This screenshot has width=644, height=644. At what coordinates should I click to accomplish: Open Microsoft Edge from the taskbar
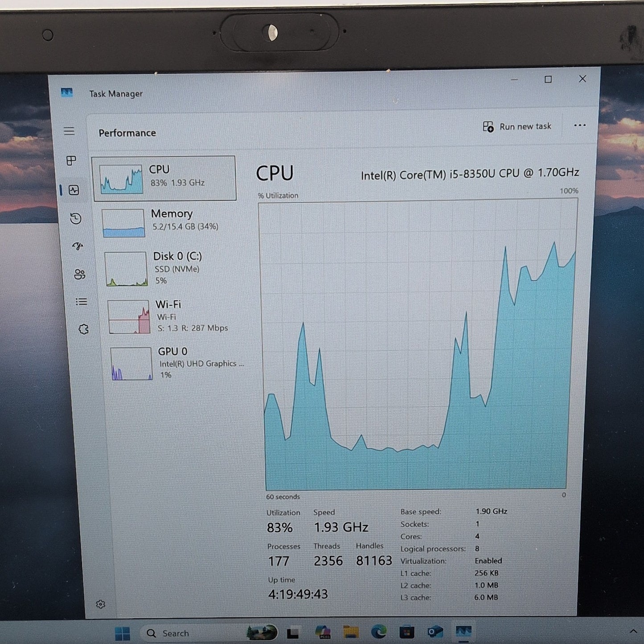click(379, 632)
